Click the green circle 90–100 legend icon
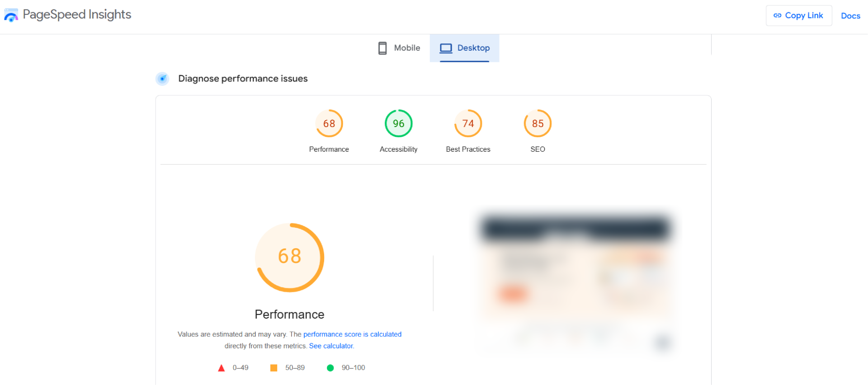Viewport: 868px width, 385px height. pyautogui.click(x=330, y=368)
